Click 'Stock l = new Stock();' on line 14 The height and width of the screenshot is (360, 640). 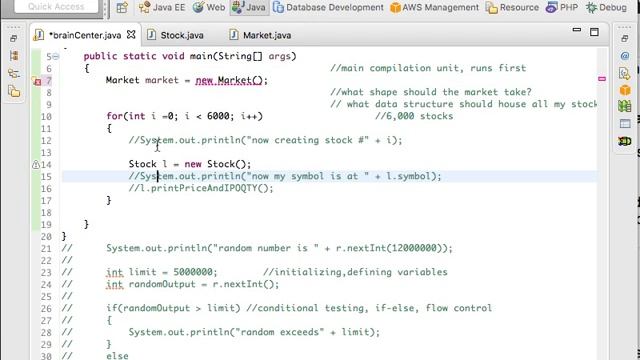190,164
